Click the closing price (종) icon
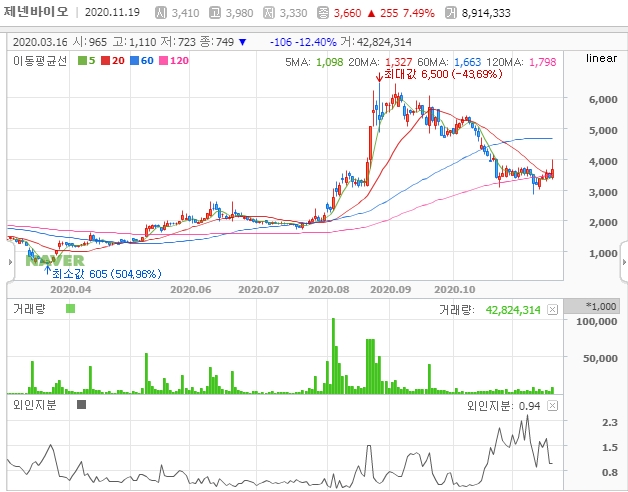Image resolution: width=628 pixels, height=492 pixels. click(323, 13)
